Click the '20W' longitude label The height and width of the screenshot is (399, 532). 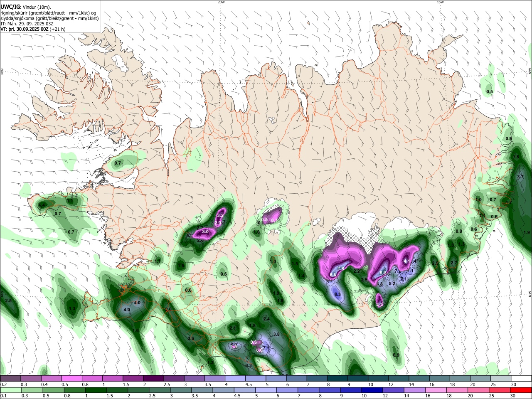(221, 2)
